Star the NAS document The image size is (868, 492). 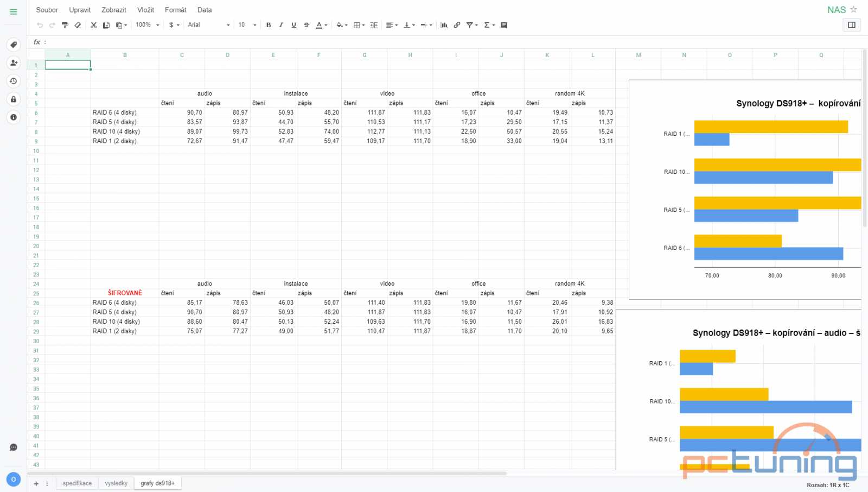coord(853,9)
